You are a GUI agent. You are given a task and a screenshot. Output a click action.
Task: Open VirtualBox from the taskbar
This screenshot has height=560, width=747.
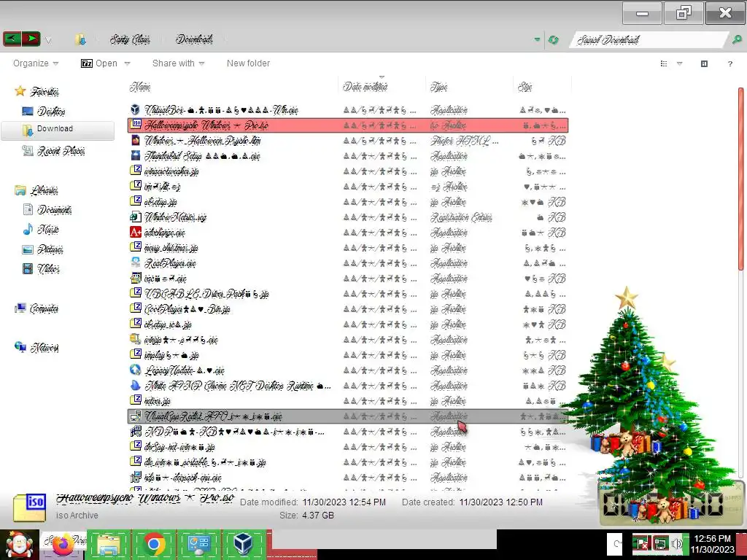244,544
